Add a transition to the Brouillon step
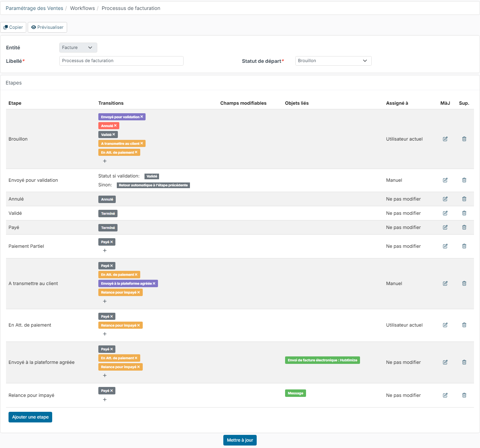480x448 pixels. click(x=105, y=161)
